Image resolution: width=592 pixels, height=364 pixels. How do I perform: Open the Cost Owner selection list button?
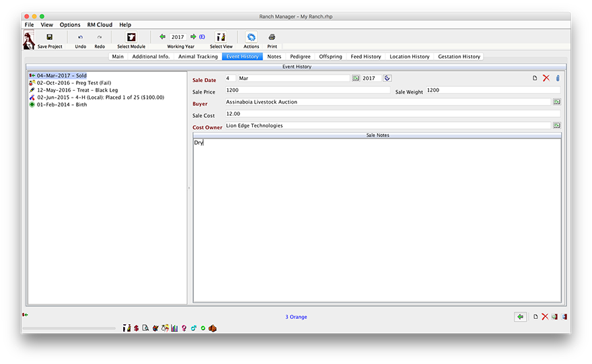[556, 126]
